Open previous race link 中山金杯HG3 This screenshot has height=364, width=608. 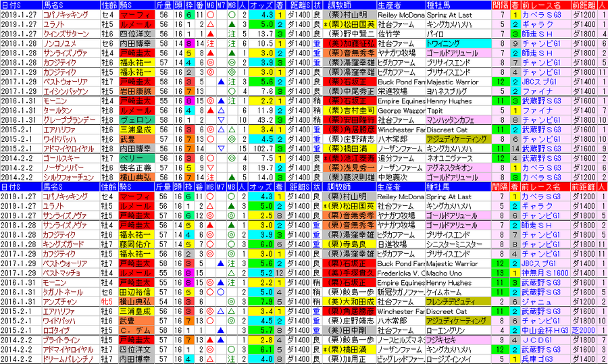coord(546,330)
